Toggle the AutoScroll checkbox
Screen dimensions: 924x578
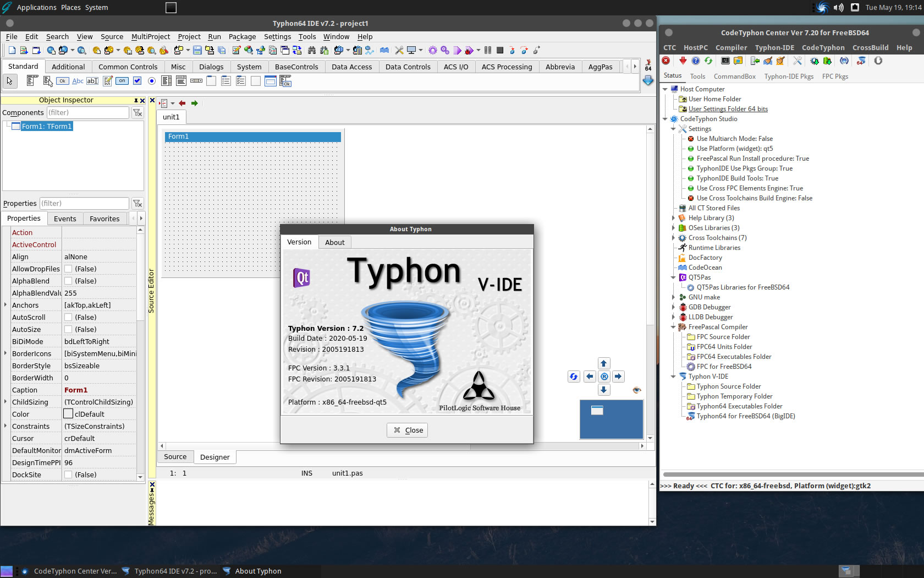68,317
